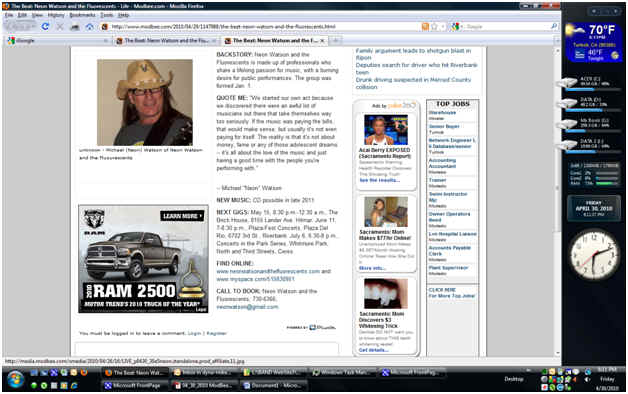
Task: Bookmark this page with the star icon
Action: (434, 26)
